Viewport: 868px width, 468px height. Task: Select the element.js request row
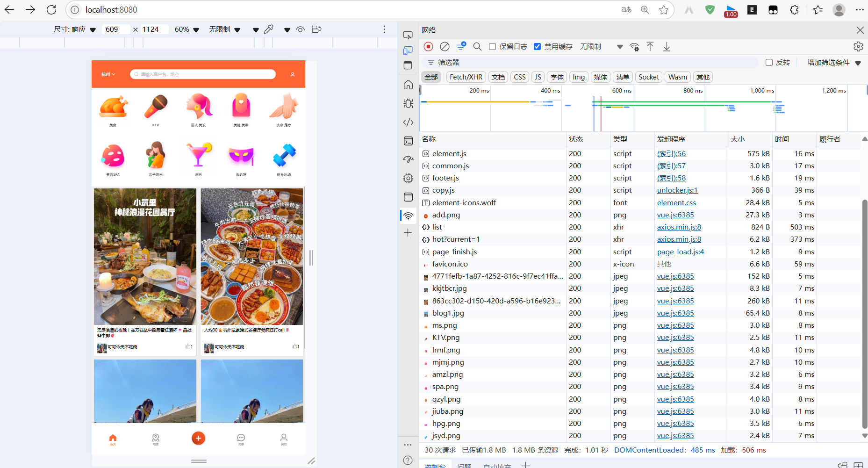pyautogui.click(x=639, y=154)
